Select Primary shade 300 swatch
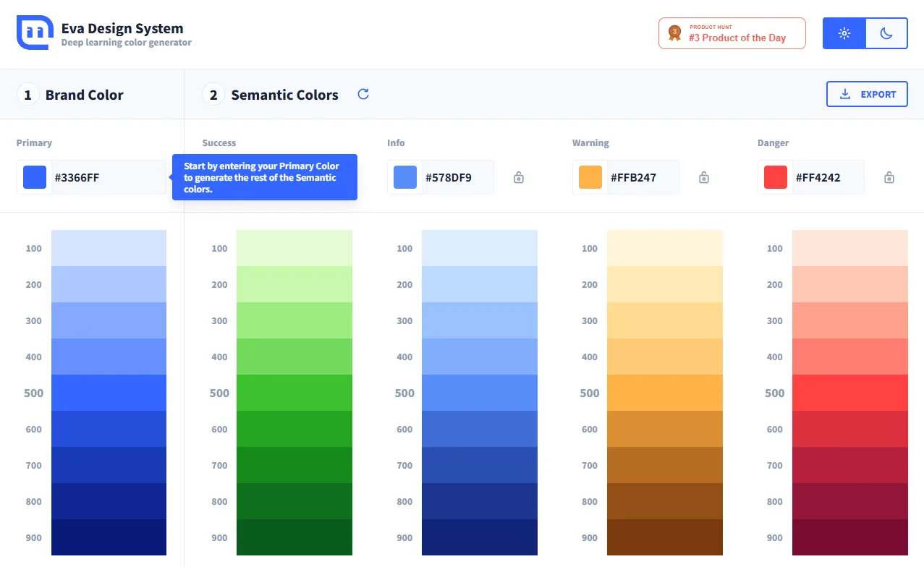This screenshot has width=924, height=567. point(109,320)
